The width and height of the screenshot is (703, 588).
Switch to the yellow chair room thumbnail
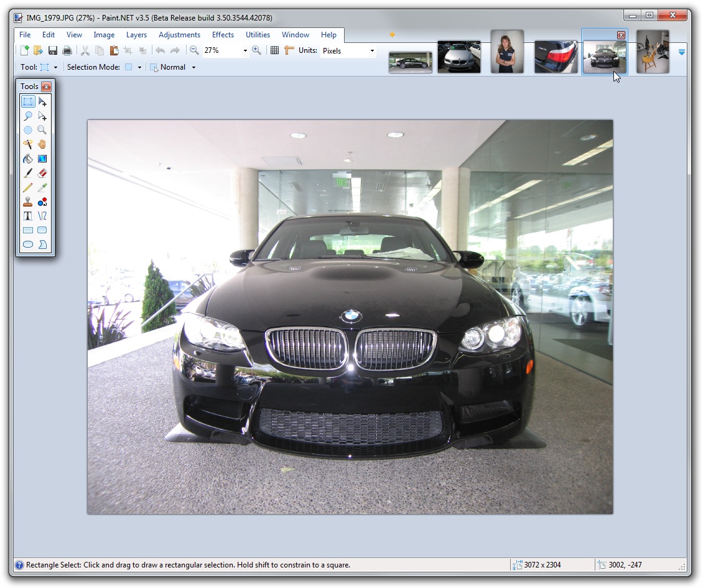pyautogui.click(x=653, y=52)
